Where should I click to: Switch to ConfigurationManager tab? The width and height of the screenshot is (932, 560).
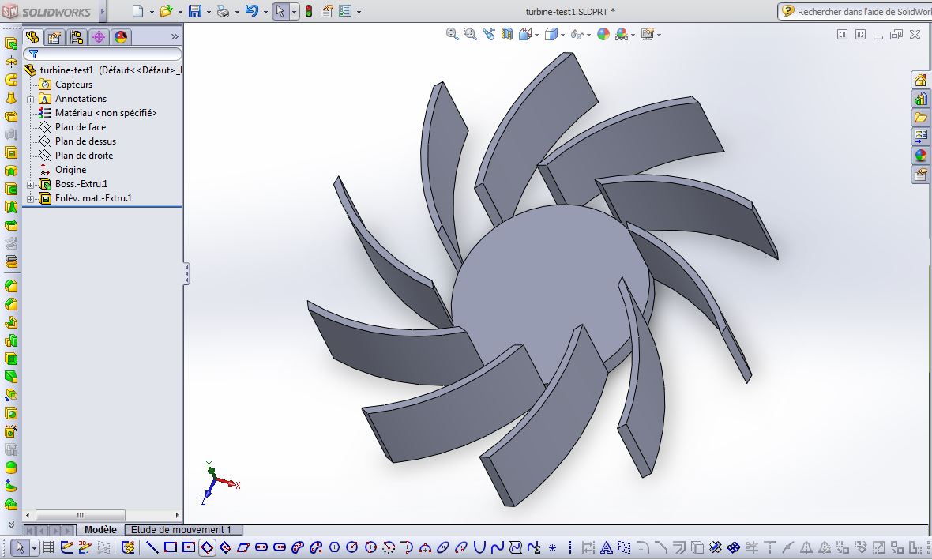77,37
